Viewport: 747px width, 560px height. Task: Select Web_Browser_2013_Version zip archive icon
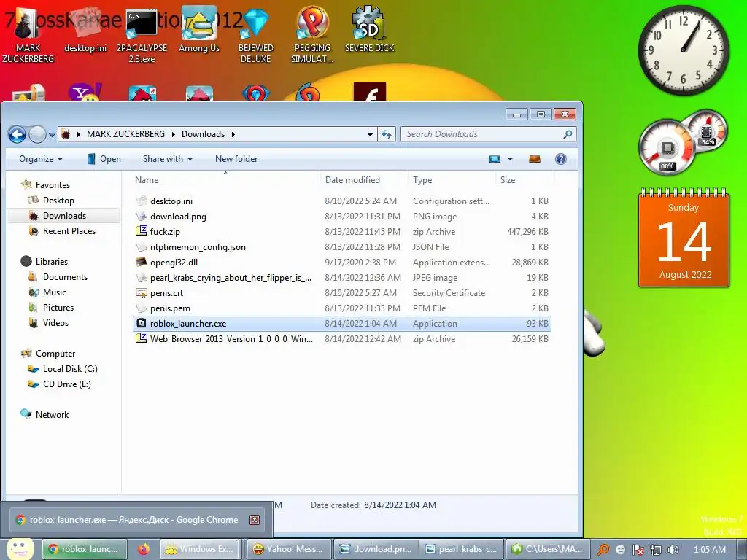(x=141, y=338)
